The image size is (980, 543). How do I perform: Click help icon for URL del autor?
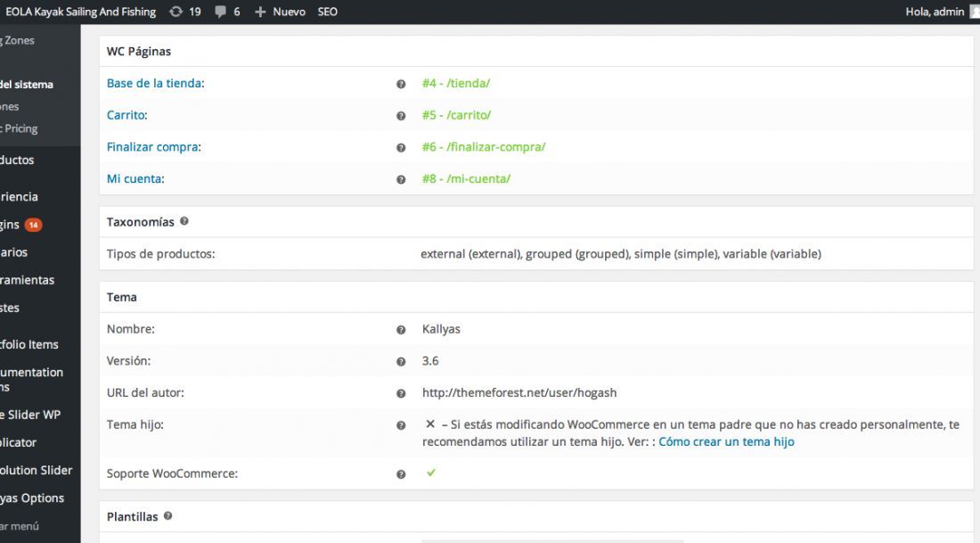[x=401, y=393]
